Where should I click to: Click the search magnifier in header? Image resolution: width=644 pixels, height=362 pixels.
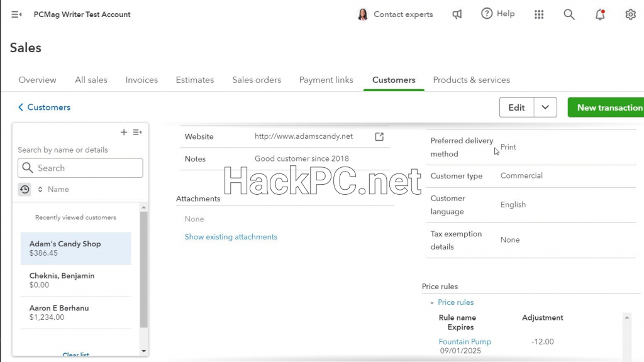[x=569, y=14]
